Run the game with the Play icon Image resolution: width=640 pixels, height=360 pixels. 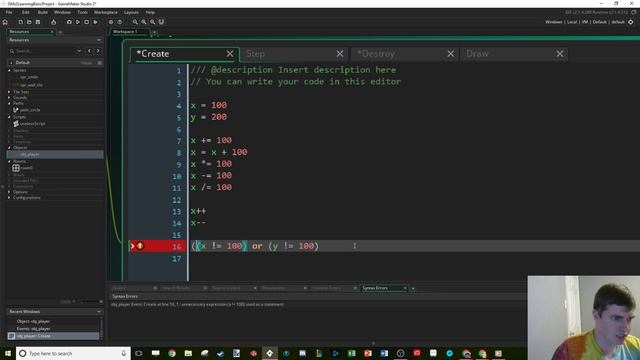tap(78, 22)
